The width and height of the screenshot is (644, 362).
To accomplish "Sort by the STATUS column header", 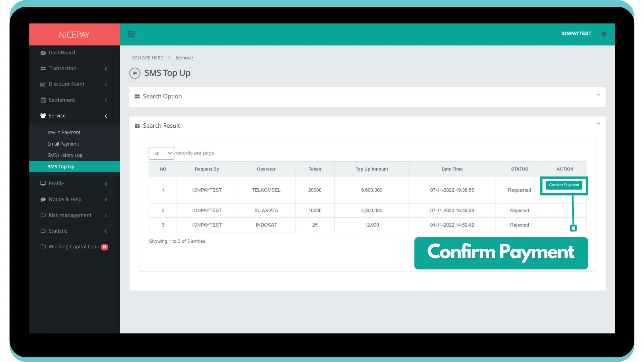I will (x=519, y=169).
